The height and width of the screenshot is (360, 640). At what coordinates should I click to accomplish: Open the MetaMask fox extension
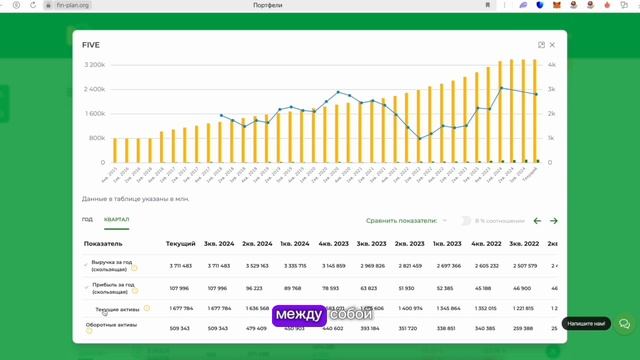coord(557,5)
